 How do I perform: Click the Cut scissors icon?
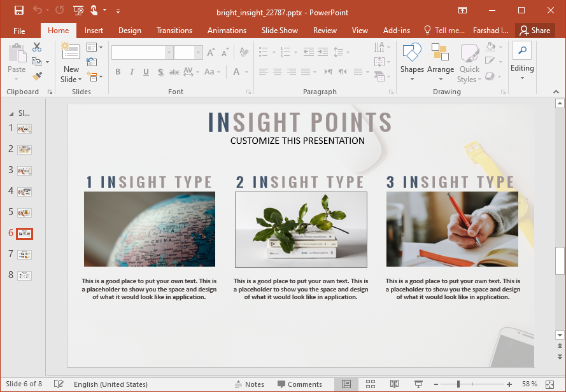37,47
